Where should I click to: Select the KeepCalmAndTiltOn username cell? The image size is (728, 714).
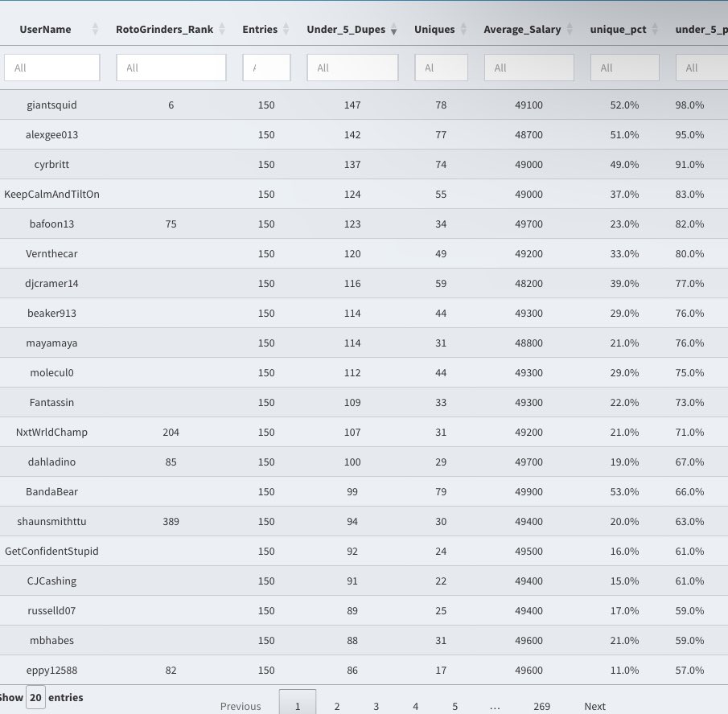[x=52, y=194]
